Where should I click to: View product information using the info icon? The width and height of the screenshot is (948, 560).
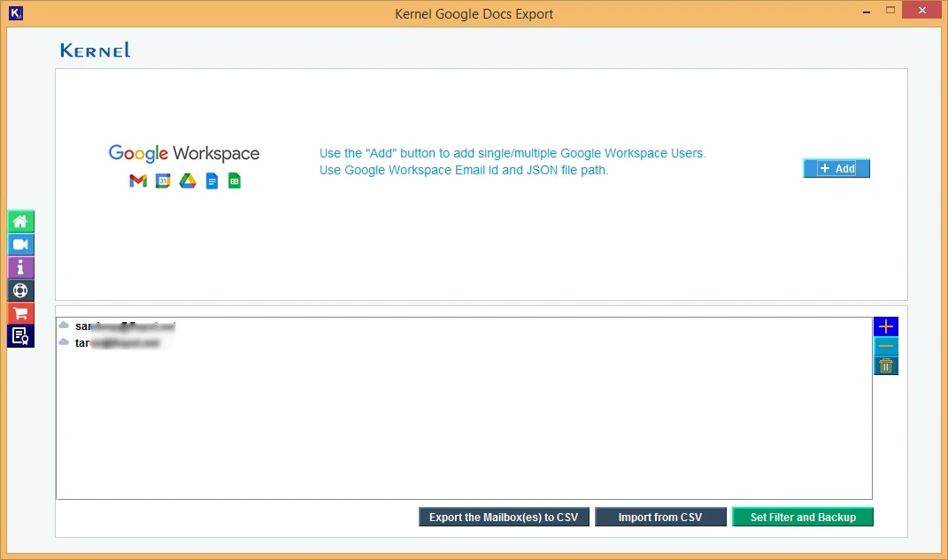click(20, 267)
